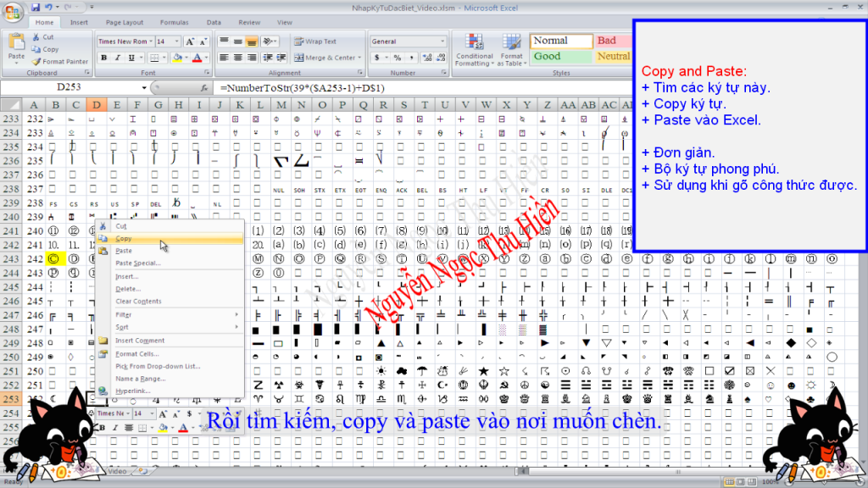Increase font size with Grow Font
This screenshot has width=868, height=488.
pos(190,42)
